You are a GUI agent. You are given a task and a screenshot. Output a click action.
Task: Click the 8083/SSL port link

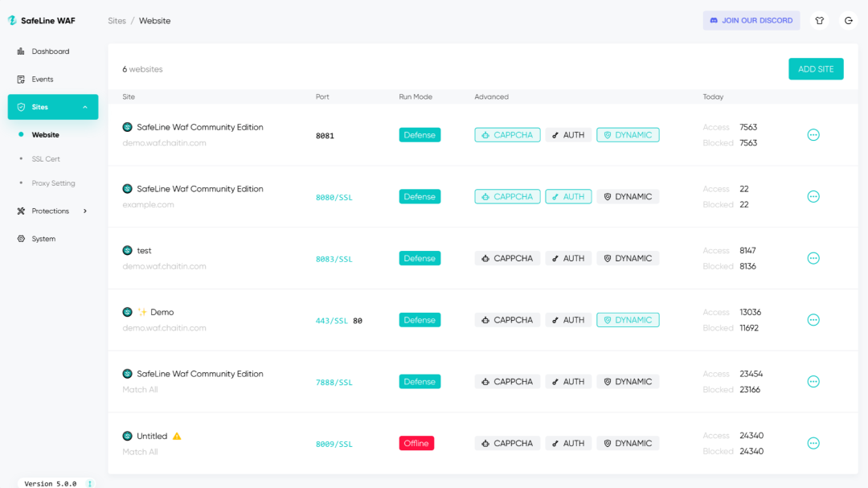[334, 259]
